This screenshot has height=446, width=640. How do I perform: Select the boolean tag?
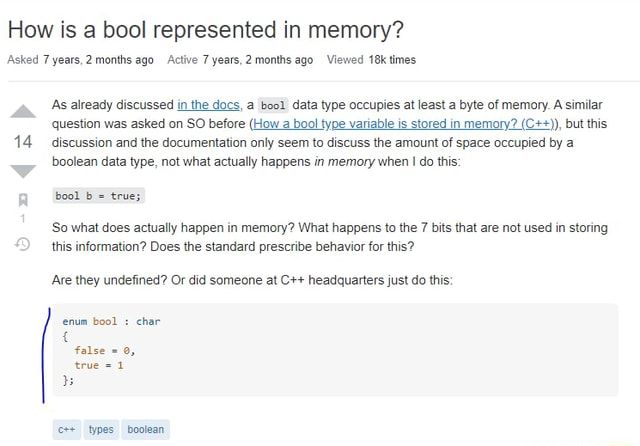click(146, 430)
